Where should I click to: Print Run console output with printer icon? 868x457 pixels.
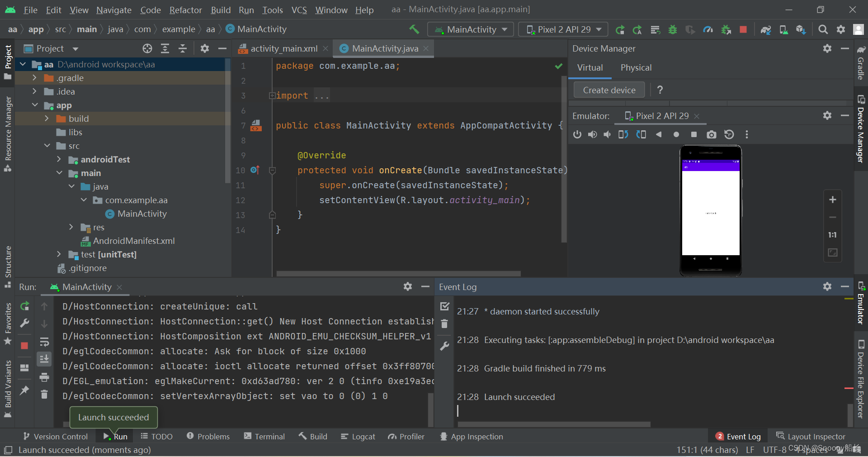[x=44, y=377]
